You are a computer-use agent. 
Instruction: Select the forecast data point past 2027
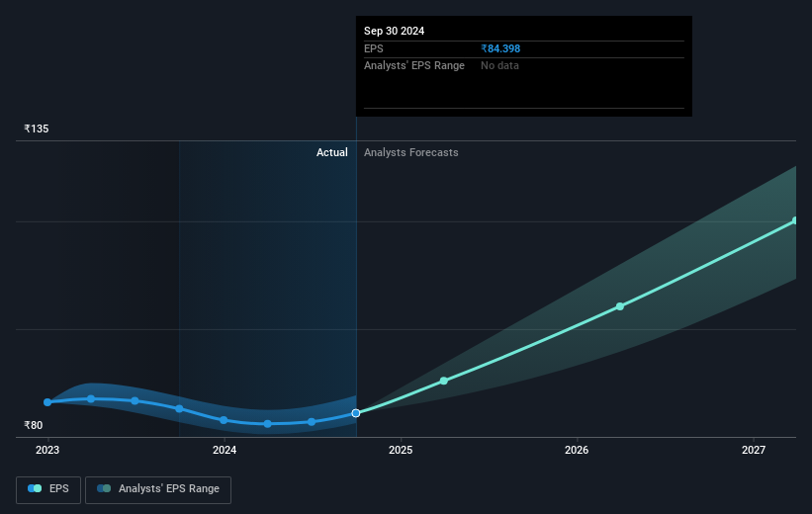[x=795, y=221]
